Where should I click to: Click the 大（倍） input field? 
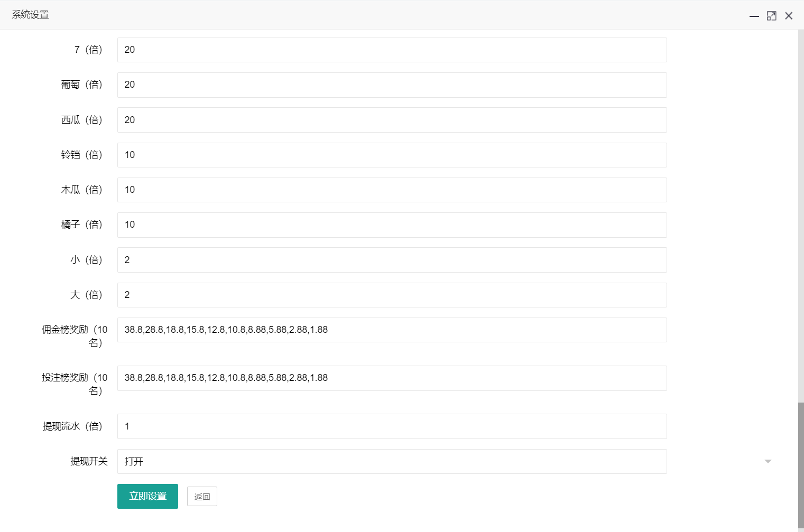pyautogui.click(x=391, y=295)
